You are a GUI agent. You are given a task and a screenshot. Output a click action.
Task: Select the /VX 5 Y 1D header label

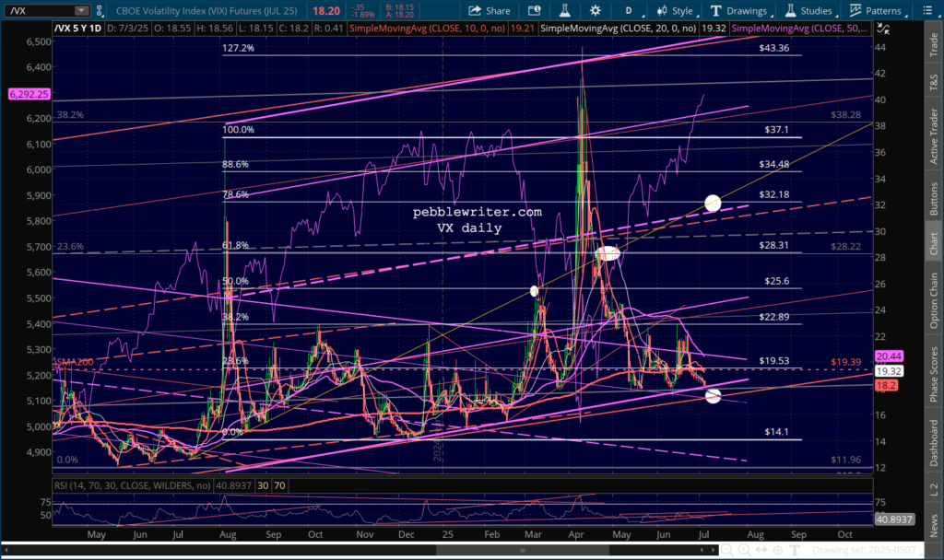pyautogui.click(x=78, y=29)
